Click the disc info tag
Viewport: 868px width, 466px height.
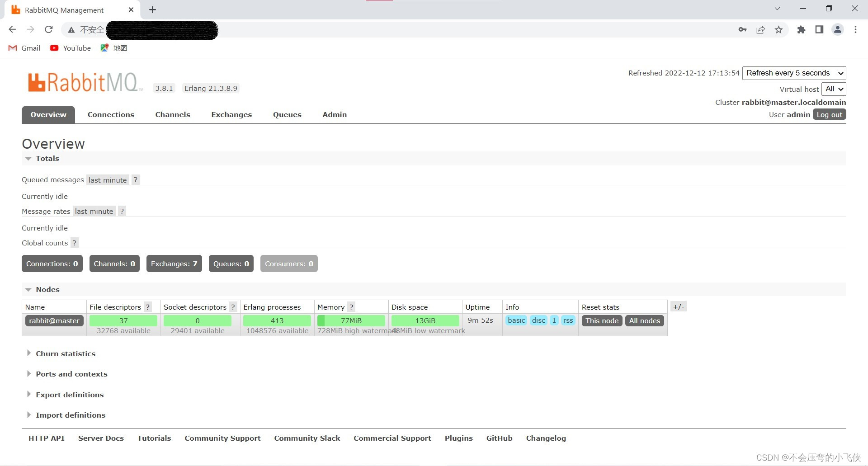coord(538,320)
